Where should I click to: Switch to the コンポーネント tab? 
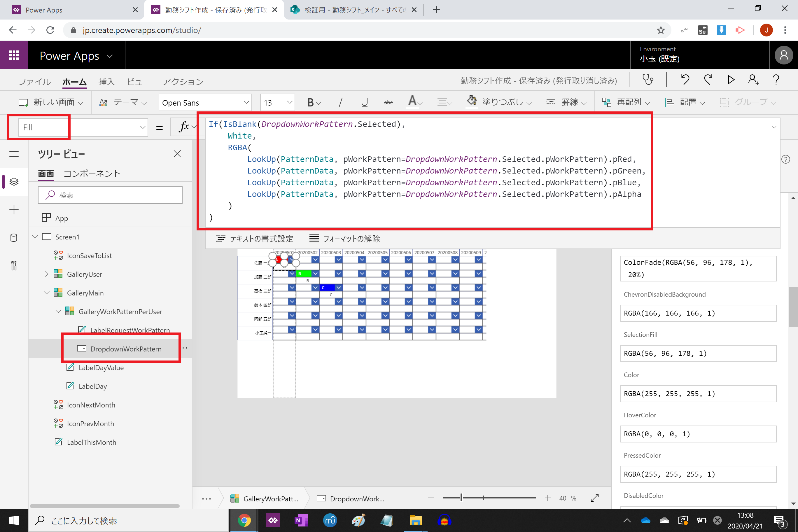tap(92, 174)
